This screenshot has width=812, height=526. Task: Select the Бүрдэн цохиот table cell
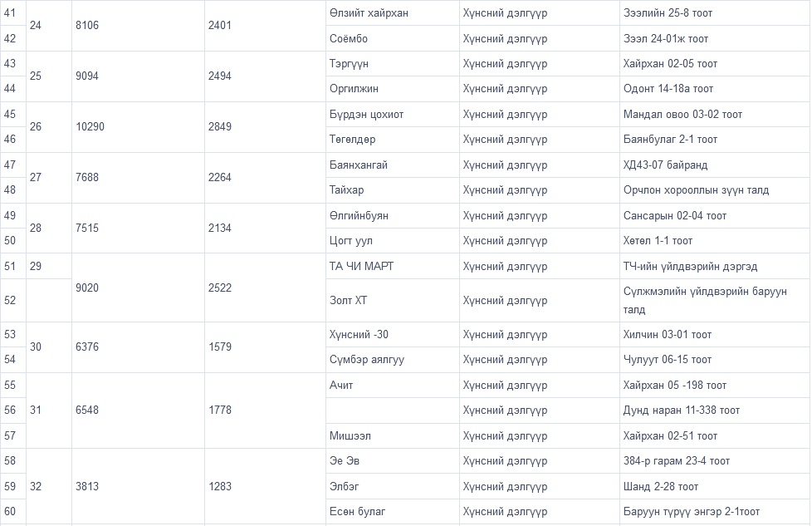click(x=366, y=115)
